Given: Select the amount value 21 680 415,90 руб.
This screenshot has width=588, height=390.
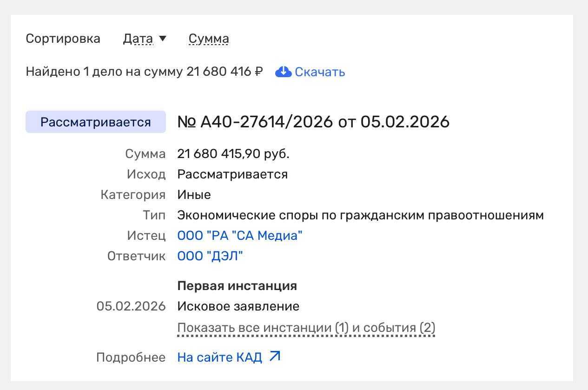Looking at the screenshot, I should (x=233, y=154).
